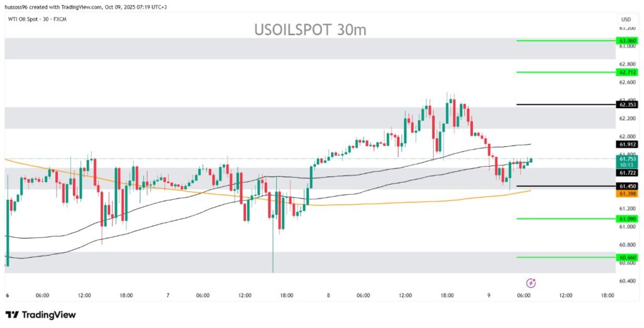Click the TradingView logo
Viewport: 644px width, 328px height.
[40, 314]
